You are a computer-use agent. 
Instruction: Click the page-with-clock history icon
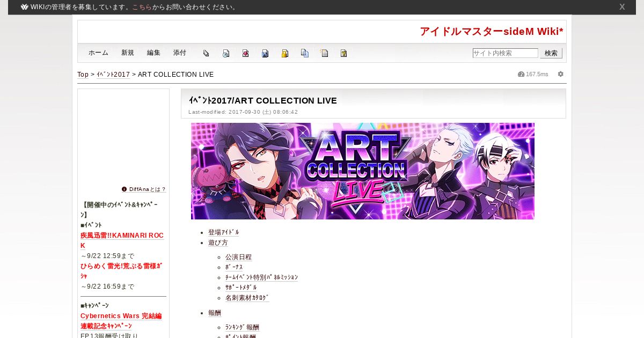pyautogui.click(x=226, y=53)
